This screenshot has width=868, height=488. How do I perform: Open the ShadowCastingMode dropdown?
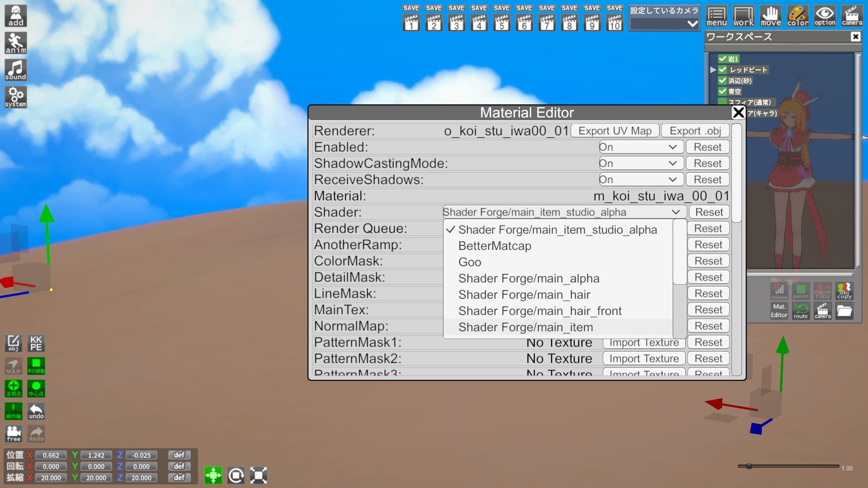click(641, 163)
